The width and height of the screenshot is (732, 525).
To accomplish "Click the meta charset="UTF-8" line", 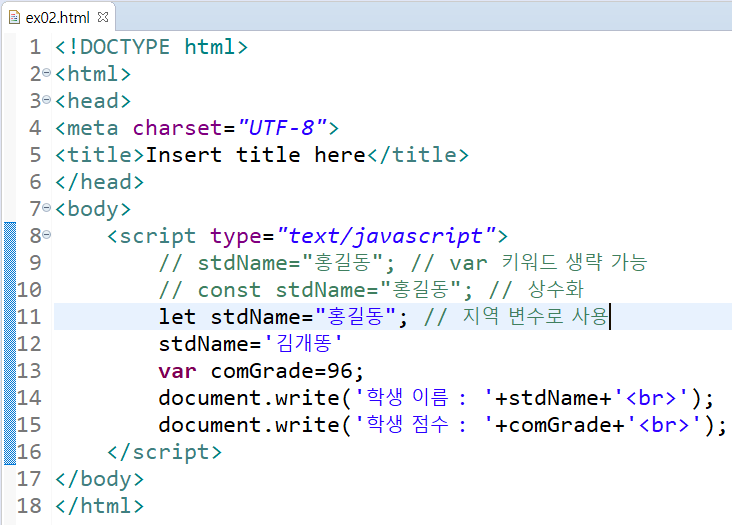I will tap(197, 127).
